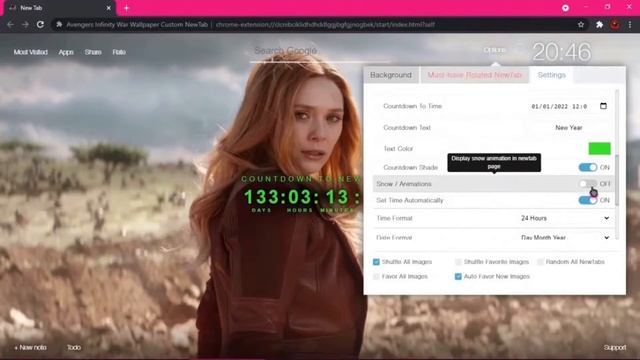Check Favor All Images
640x360 pixels.
click(x=376, y=277)
